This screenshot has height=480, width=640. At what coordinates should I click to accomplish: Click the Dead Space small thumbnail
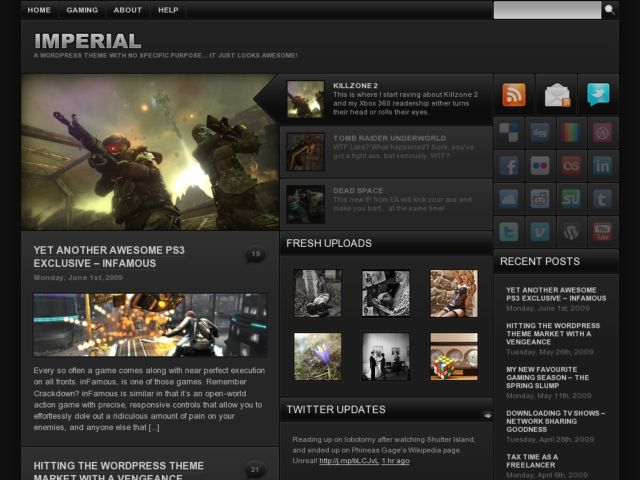pos(306,204)
